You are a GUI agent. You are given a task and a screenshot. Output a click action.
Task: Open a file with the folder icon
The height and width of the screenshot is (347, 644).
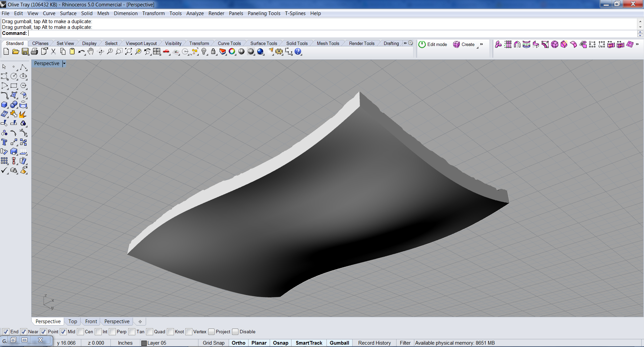(x=15, y=52)
